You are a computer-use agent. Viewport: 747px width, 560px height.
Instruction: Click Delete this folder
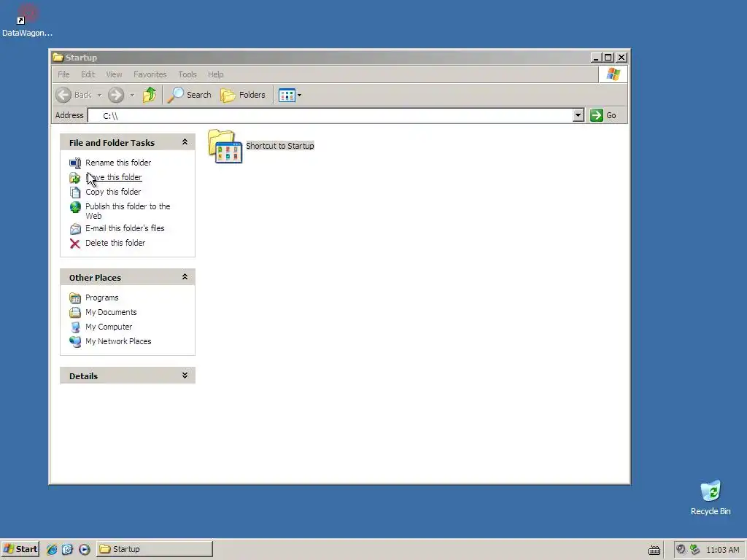coord(115,243)
